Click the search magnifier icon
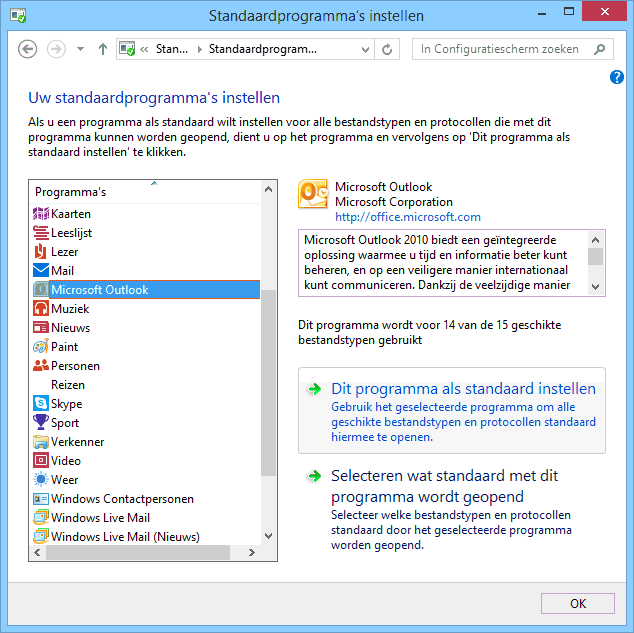634x633 pixels. 600,49
